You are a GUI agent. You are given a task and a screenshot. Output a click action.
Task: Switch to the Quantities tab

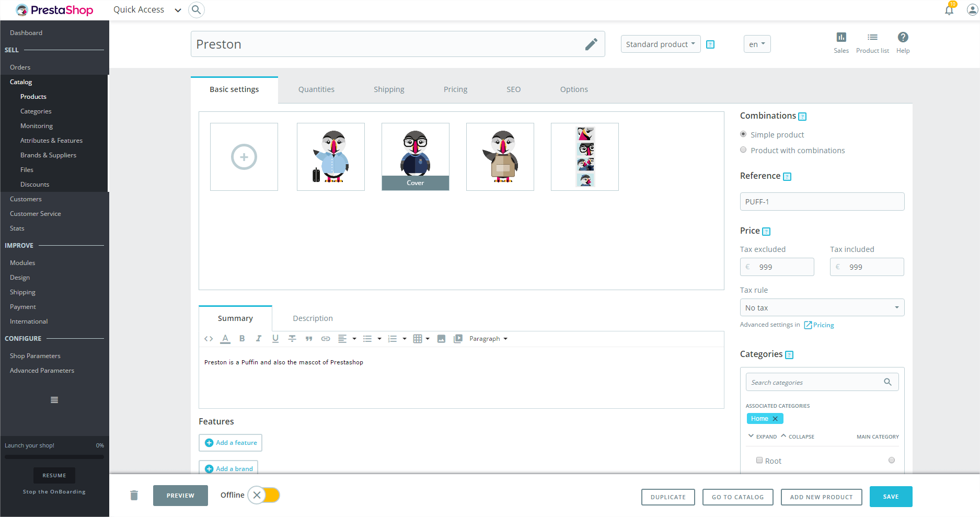click(316, 89)
